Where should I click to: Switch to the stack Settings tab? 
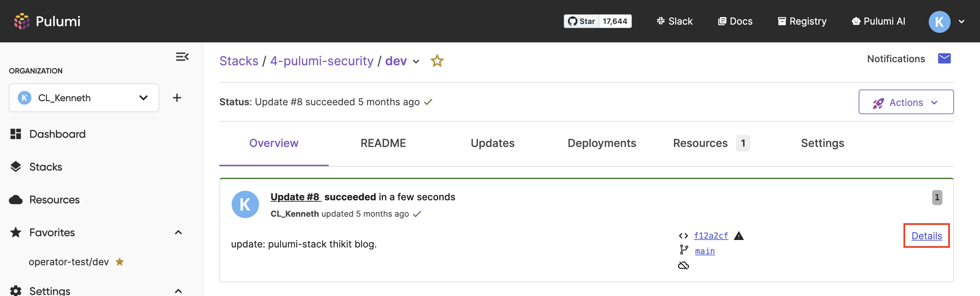pyautogui.click(x=822, y=143)
